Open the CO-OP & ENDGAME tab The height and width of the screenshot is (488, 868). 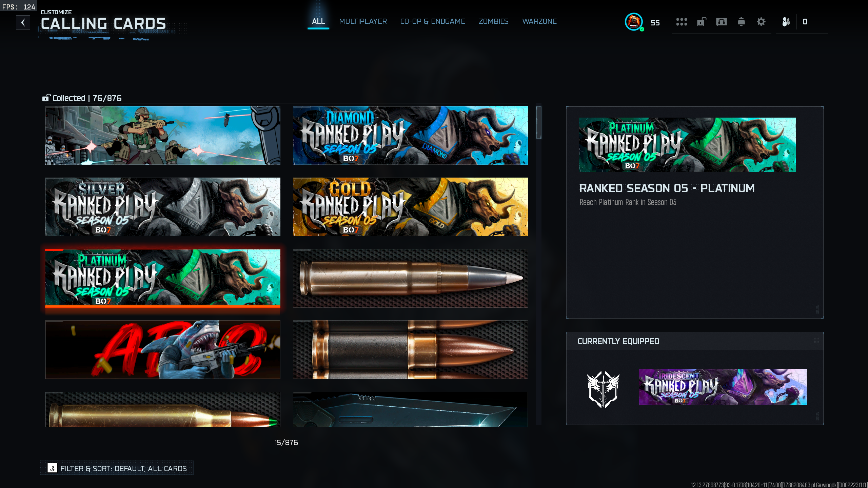(433, 21)
